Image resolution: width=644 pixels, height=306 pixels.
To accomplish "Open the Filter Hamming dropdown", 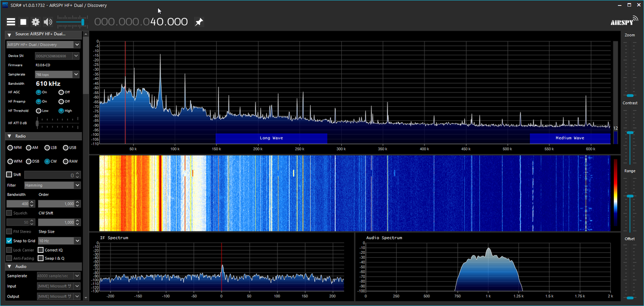I will 53,185.
